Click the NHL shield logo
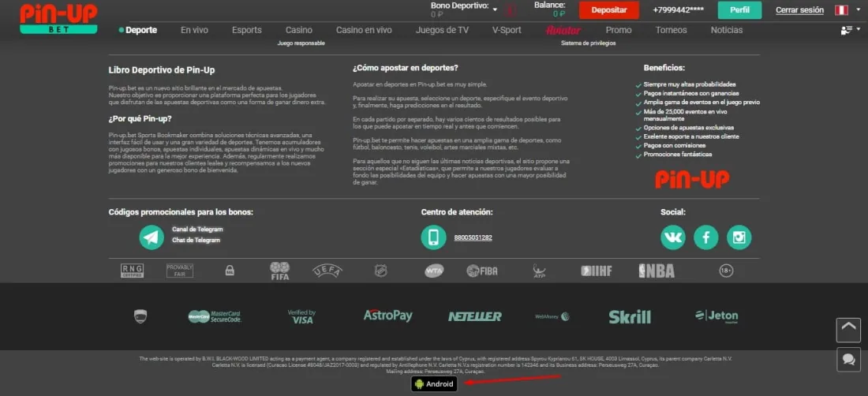 (x=381, y=271)
